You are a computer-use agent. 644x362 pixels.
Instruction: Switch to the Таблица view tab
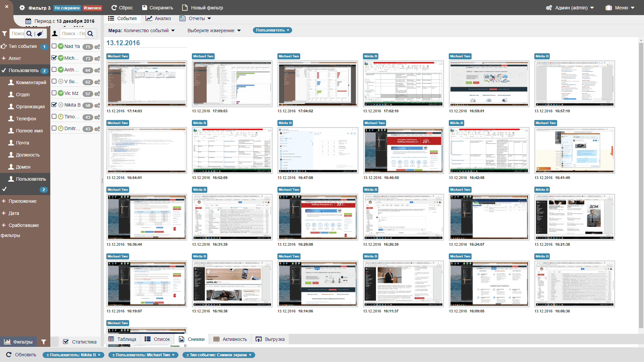coord(122,339)
